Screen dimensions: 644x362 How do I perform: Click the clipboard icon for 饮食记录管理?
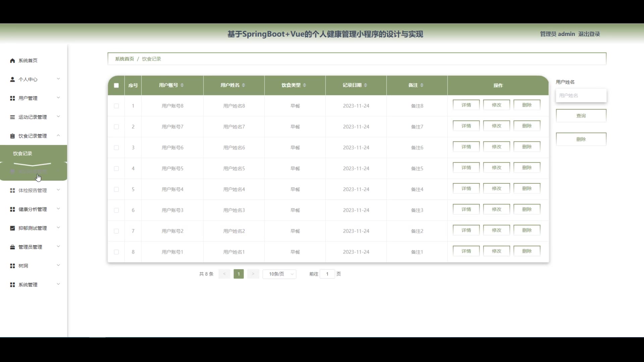coord(12,136)
